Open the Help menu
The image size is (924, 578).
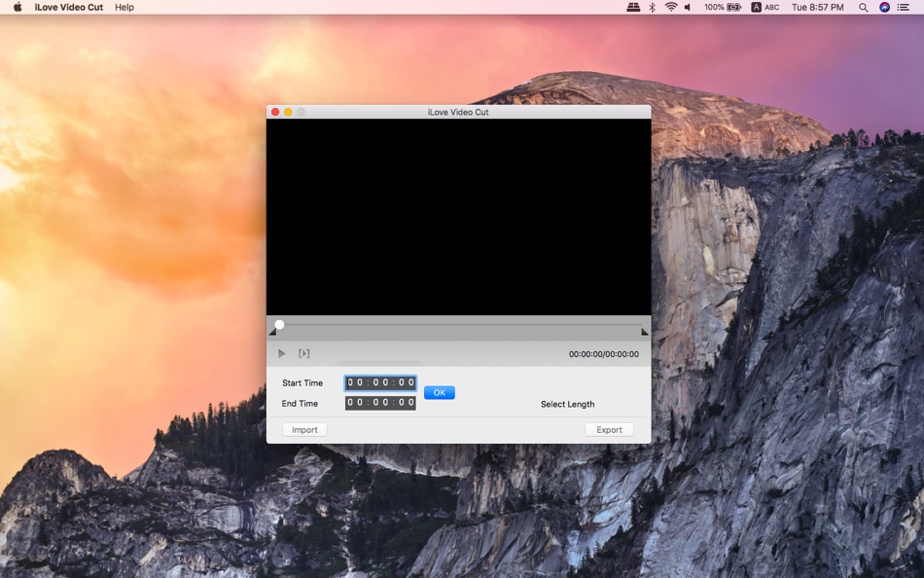point(124,7)
